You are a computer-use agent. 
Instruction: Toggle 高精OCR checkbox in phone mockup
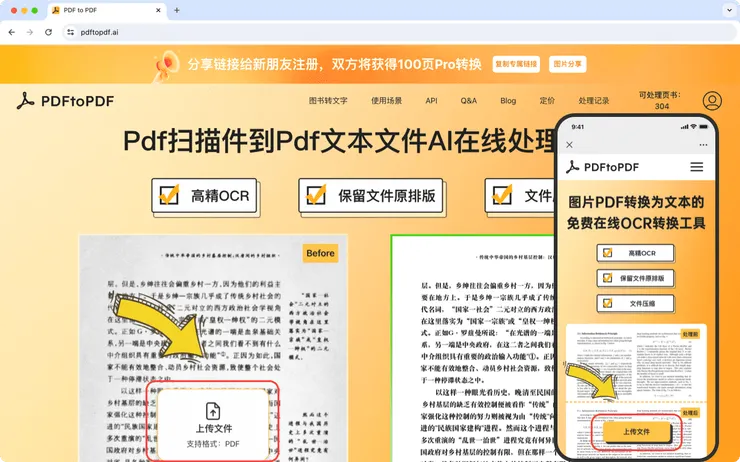tap(607, 253)
